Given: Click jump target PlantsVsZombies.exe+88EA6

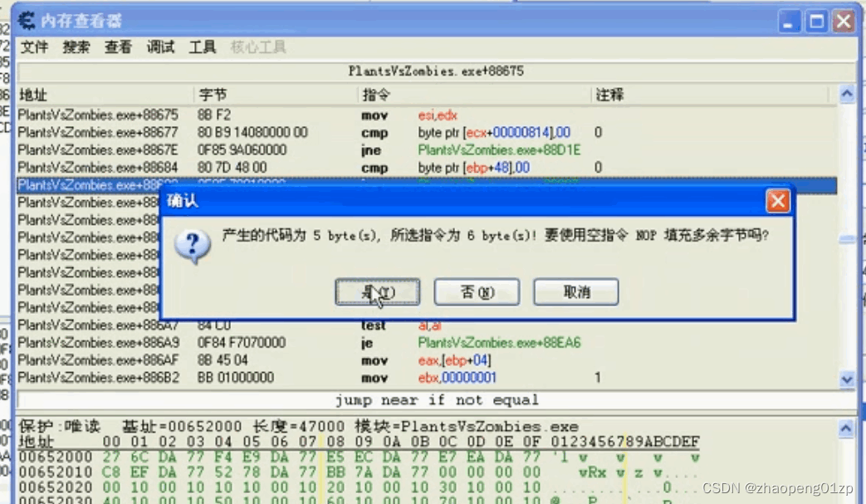Looking at the screenshot, I should 499,343.
